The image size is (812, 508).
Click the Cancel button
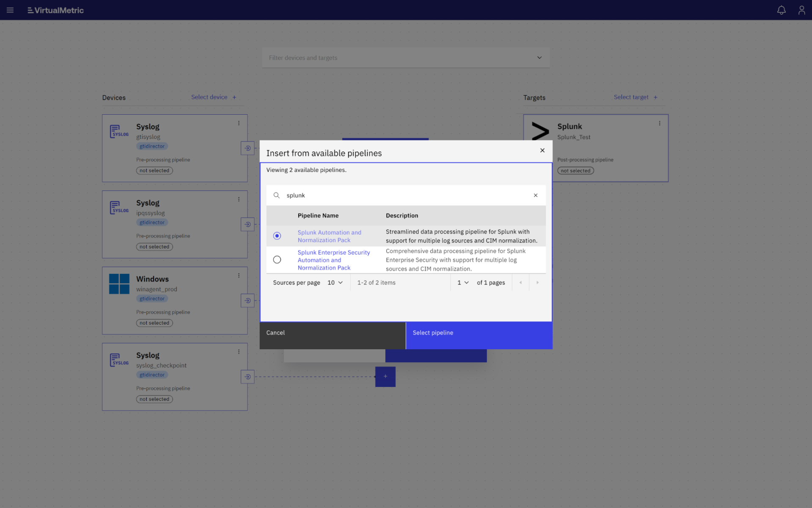click(x=332, y=336)
